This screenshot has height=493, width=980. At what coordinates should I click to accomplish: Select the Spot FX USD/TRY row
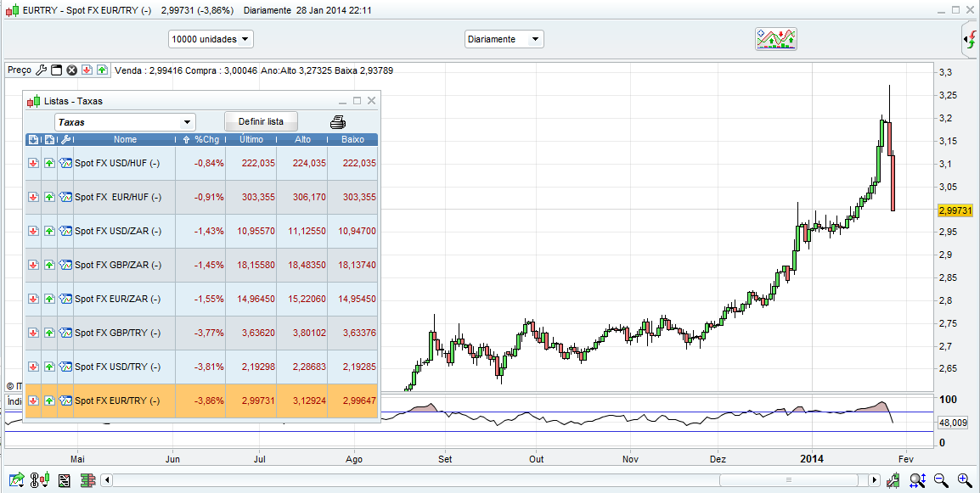click(117, 367)
